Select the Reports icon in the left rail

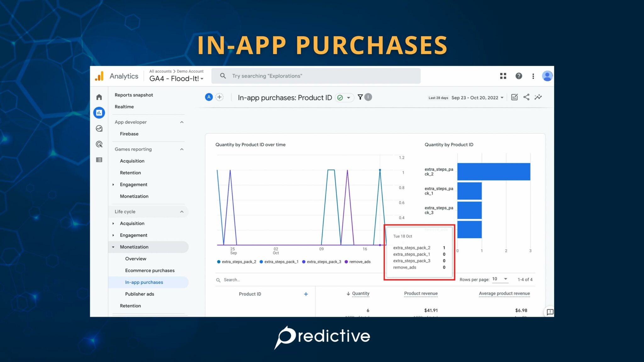[x=99, y=112]
